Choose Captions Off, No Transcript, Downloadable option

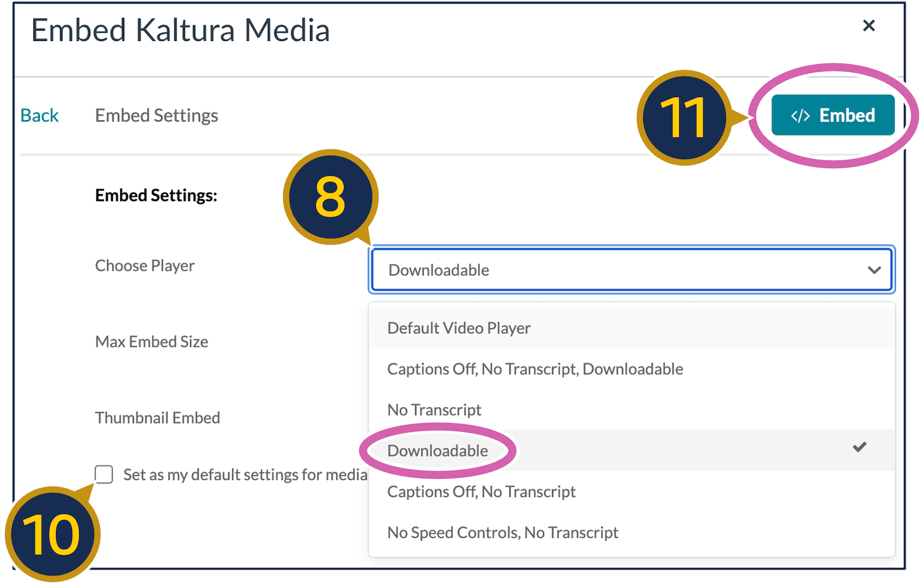(632, 369)
